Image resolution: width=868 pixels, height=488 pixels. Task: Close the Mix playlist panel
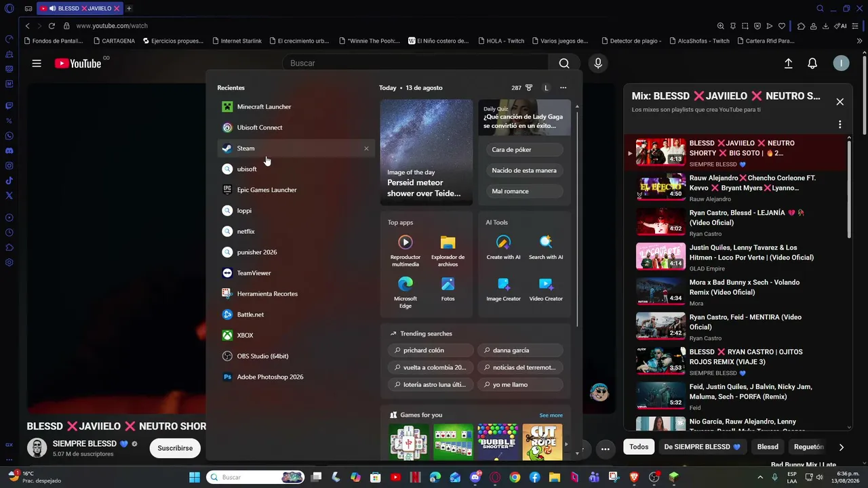840,102
